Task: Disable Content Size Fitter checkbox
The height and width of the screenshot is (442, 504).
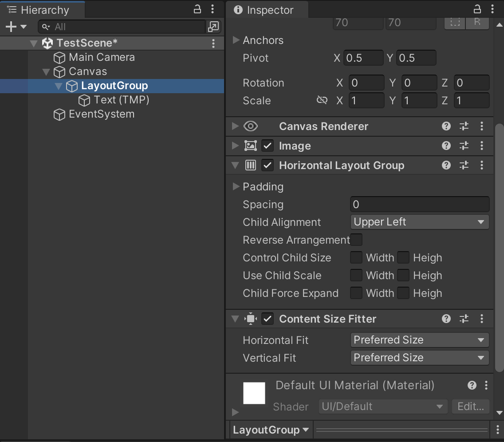Action: click(268, 319)
